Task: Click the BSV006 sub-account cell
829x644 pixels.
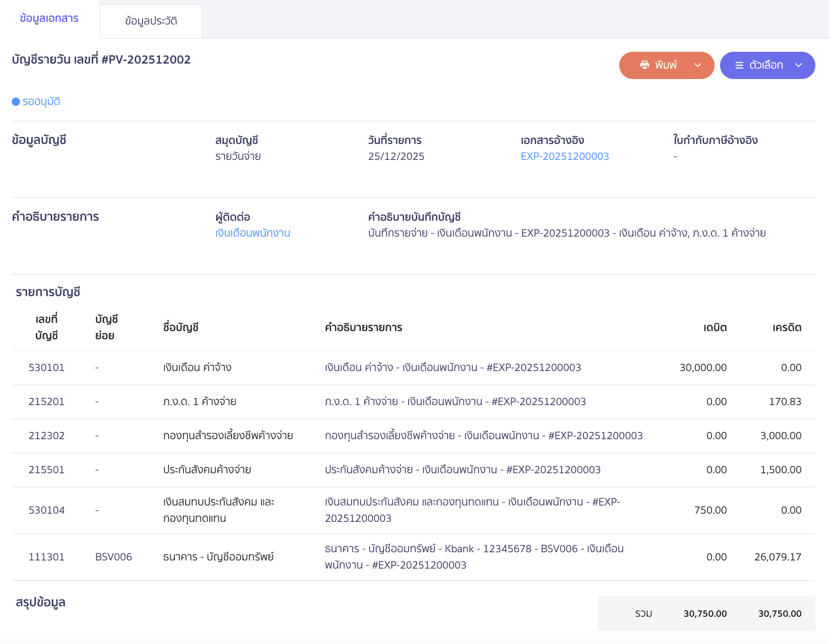Action: (113, 557)
